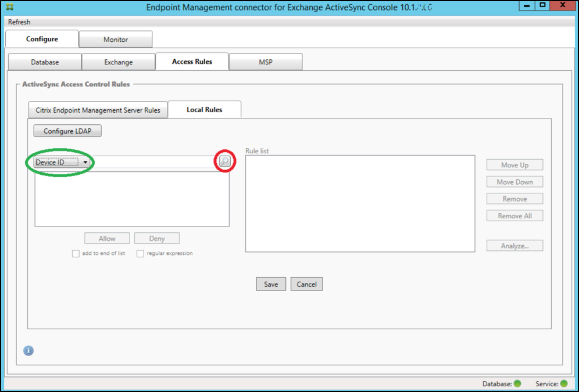This screenshot has width=579, height=392.
Task: Enable the 'add to end of list' checkbox
Action: pyautogui.click(x=76, y=254)
